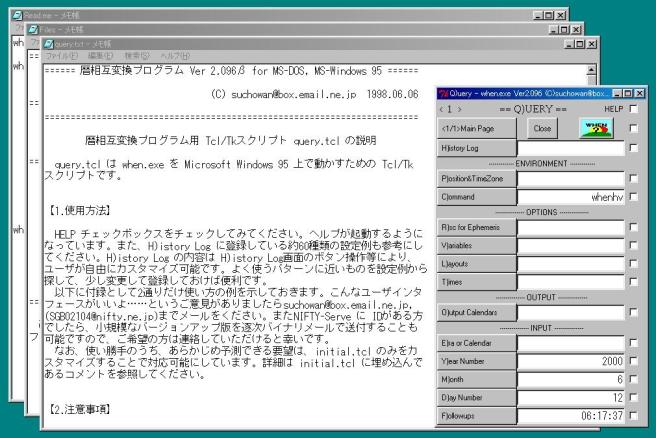Open the ヘルプ(H) menu in query.txt Notepad

tap(175, 56)
